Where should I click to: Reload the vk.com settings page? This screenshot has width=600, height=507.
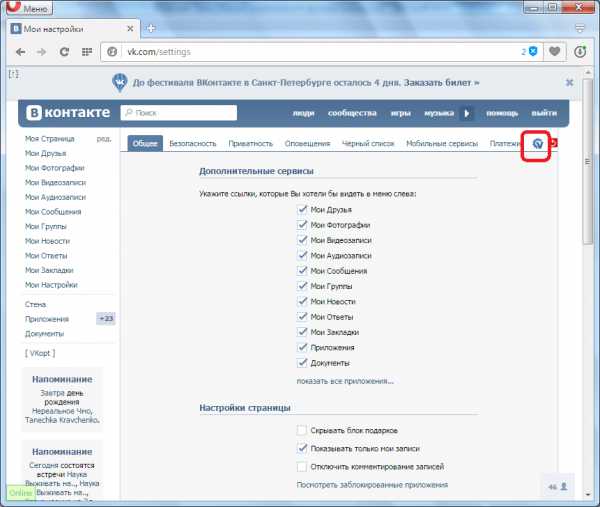[64, 52]
